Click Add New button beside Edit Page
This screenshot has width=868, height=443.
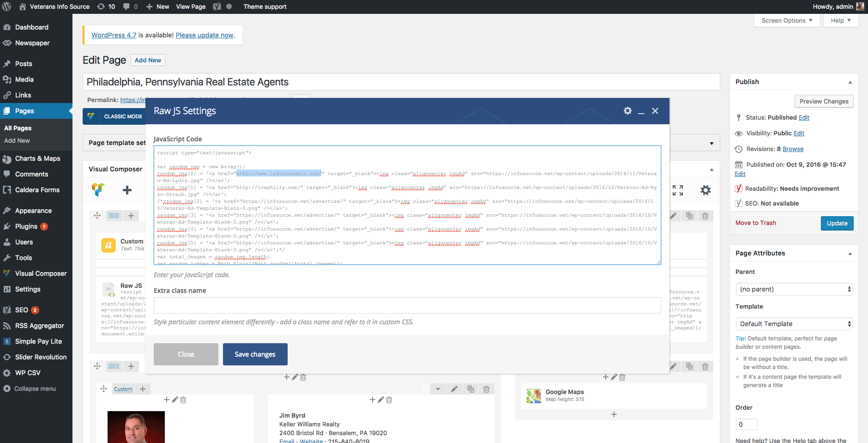(148, 60)
